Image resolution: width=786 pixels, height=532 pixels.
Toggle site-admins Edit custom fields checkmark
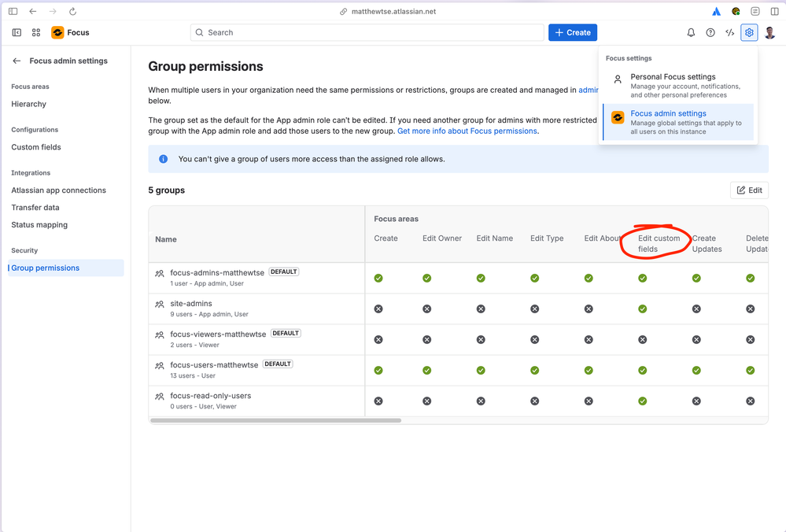(x=642, y=308)
